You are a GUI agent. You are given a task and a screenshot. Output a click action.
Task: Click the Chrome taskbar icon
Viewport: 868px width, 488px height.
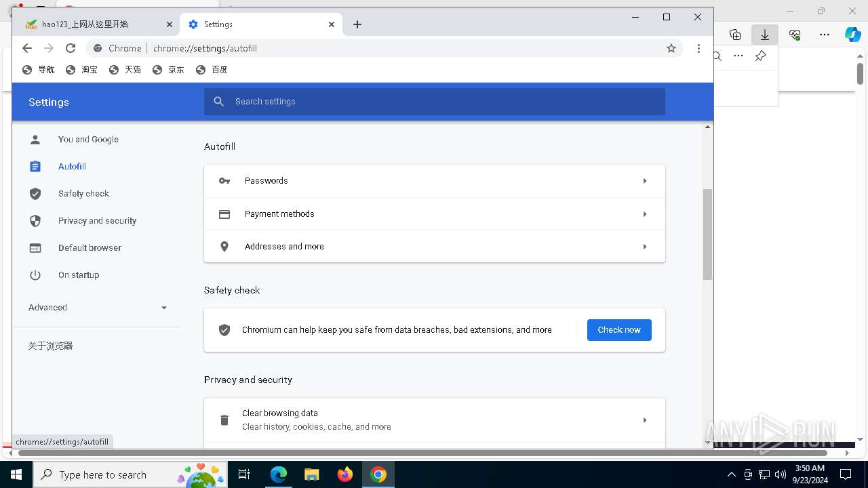378,474
